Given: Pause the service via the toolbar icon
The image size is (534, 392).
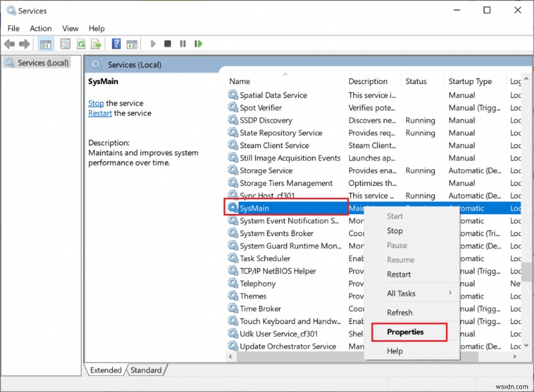Looking at the screenshot, I should pos(184,44).
